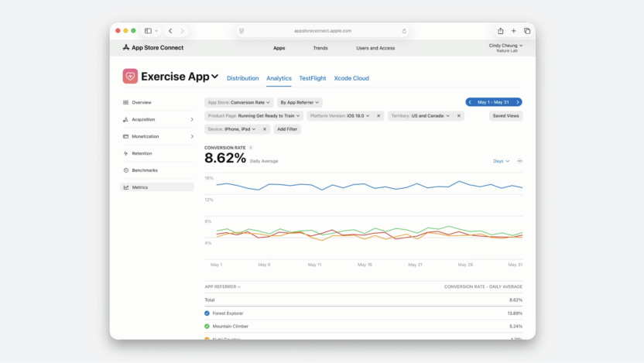Viewport: 644px width, 363px height.
Task: Change the Days granularity dropdown
Action: click(x=501, y=161)
